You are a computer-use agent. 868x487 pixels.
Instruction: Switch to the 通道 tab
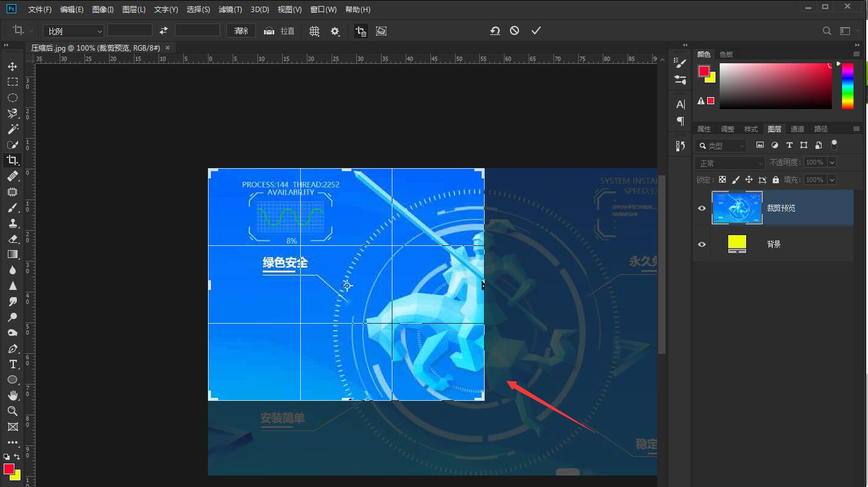(797, 129)
